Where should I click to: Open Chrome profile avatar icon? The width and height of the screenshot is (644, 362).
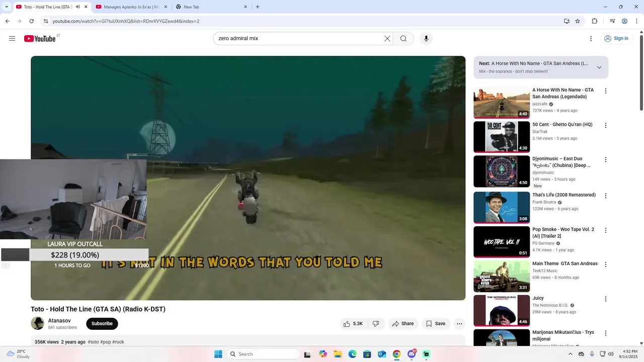pyautogui.click(x=624, y=21)
